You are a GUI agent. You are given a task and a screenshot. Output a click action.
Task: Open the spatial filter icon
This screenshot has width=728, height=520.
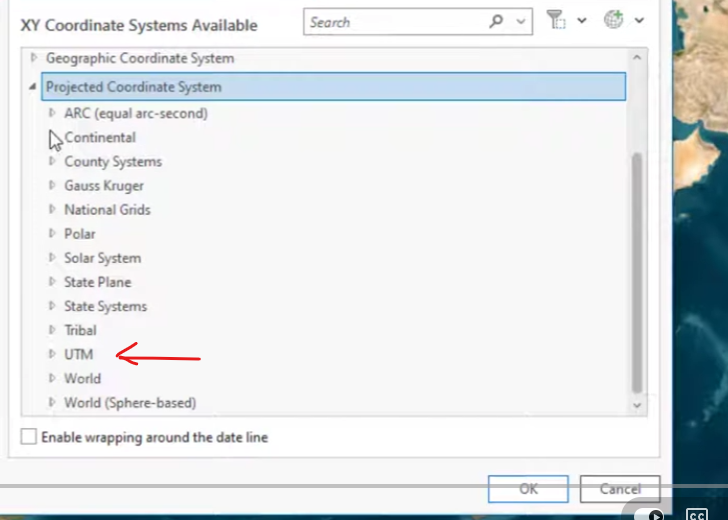(555, 20)
